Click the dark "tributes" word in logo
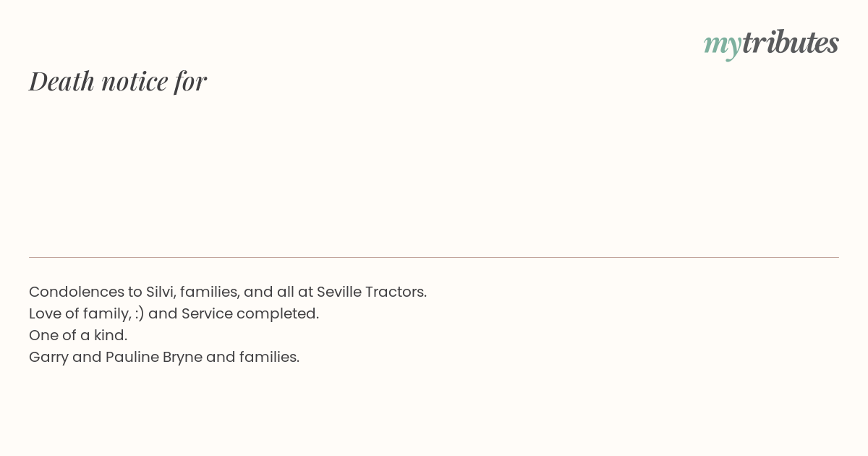 pos(790,42)
